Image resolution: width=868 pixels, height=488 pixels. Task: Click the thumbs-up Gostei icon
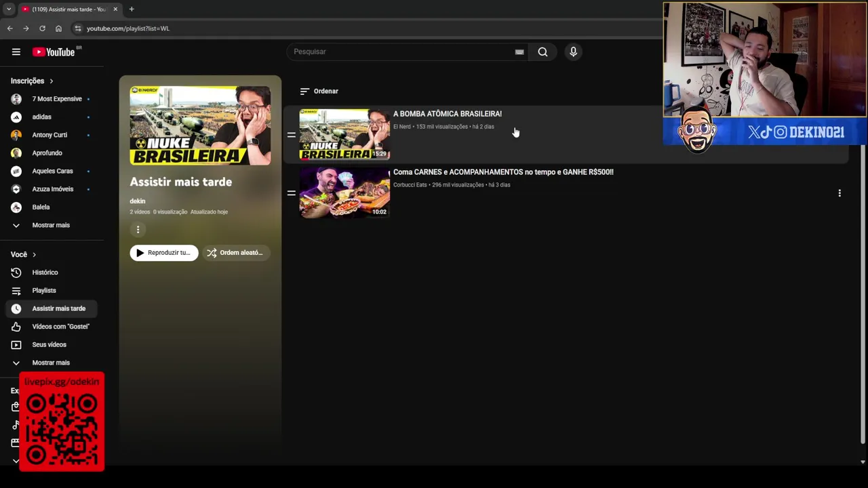coord(16,327)
